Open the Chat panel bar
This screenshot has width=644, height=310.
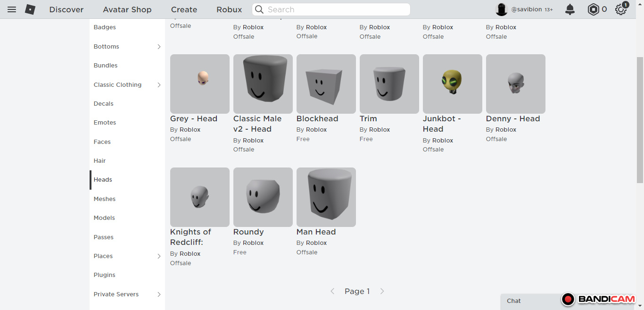(x=528, y=301)
